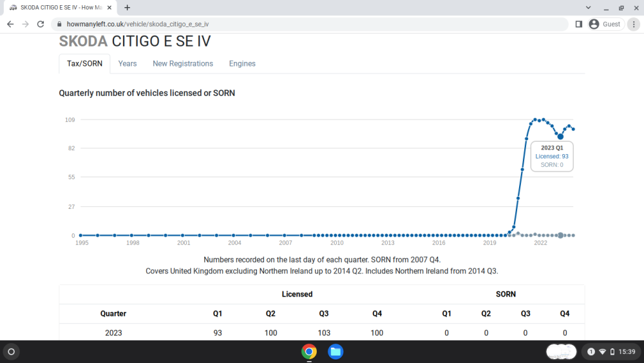Close the SKODA CITIGO tab

109,7
